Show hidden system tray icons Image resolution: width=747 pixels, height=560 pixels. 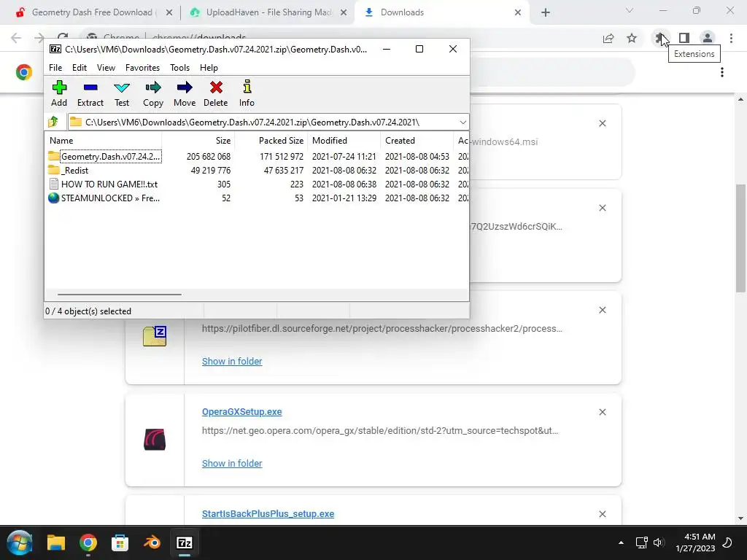tap(621, 542)
